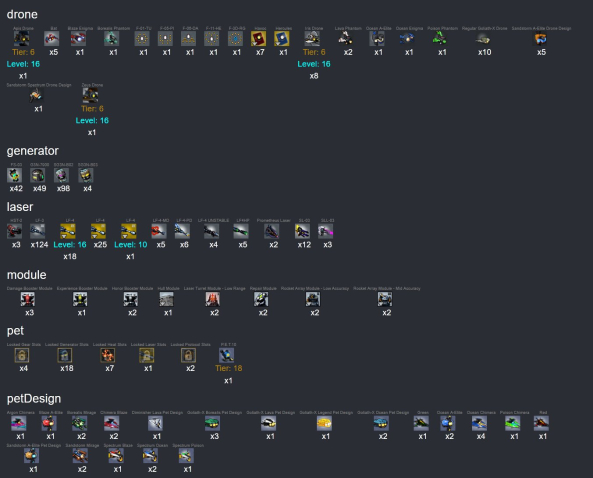The width and height of the screenshot is (593, 478).
Task: Select the Prometheus Laser icon
Action: click(272, 231)
